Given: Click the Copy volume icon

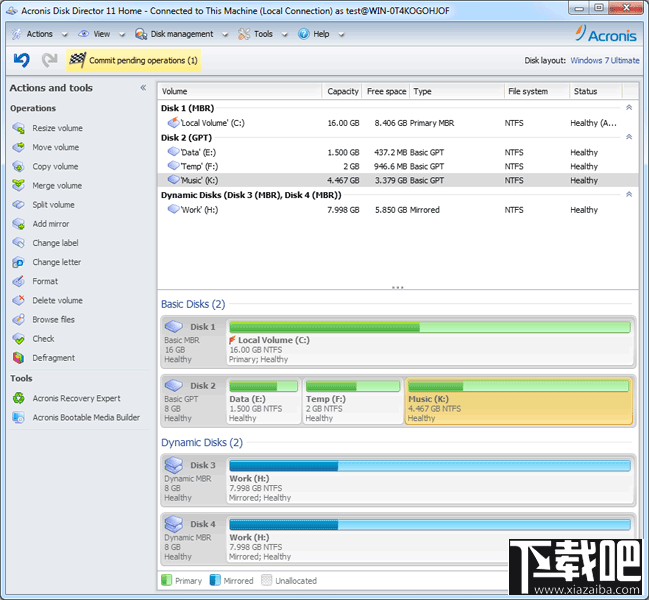Looking at the screenshot, I should (x=19, y=166).
